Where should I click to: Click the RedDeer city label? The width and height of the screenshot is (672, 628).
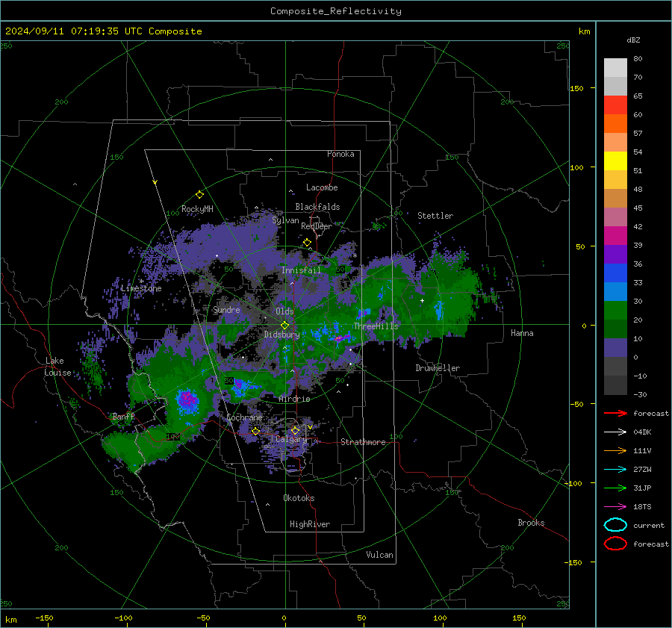pos(317,226)
